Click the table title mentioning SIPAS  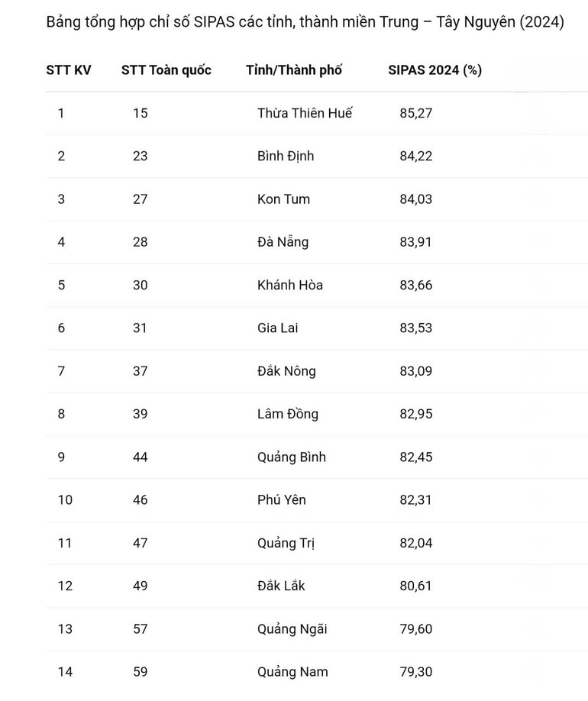coord(305,22)
